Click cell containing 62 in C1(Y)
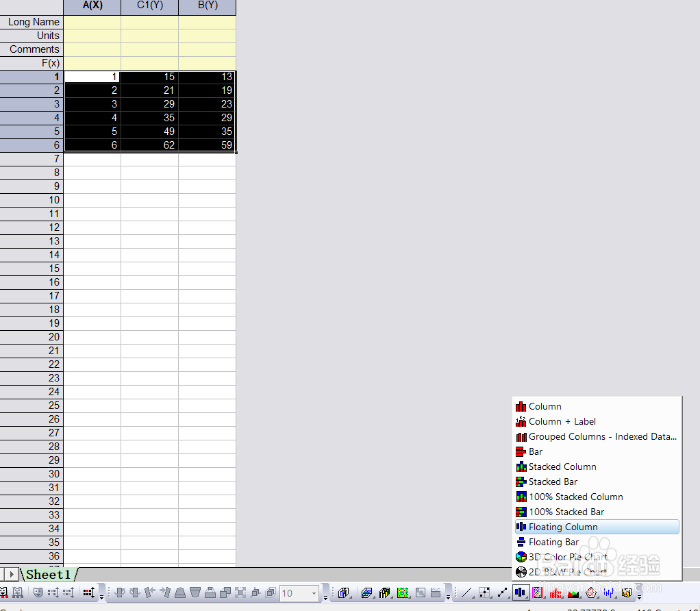 pyautogui.click(x=150, y=145)
